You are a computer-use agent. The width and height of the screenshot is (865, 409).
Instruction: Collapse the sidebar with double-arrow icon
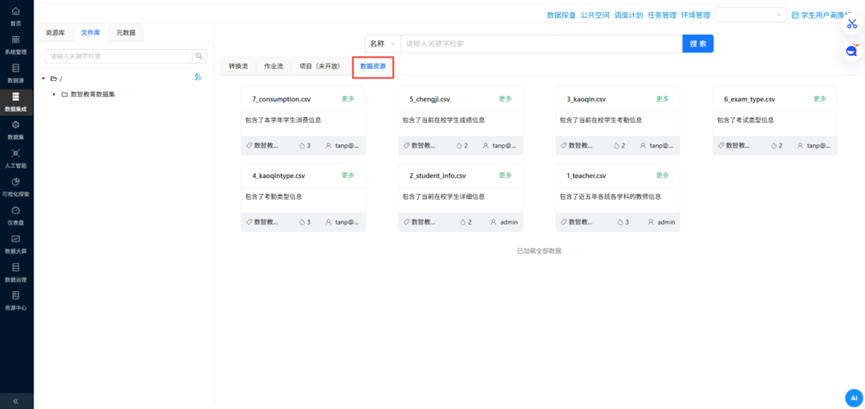pos(16,401)
